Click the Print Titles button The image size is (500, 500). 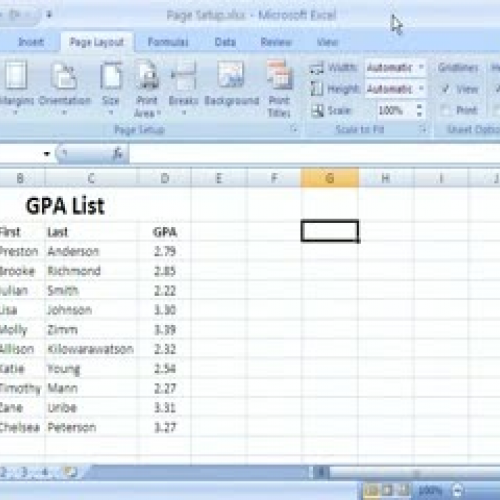(x=279, y=88)
